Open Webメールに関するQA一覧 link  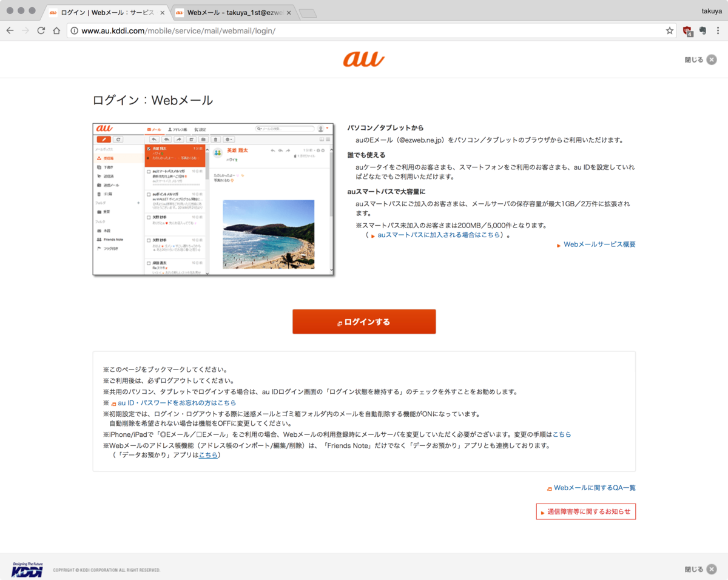click(x=595, y=488)
